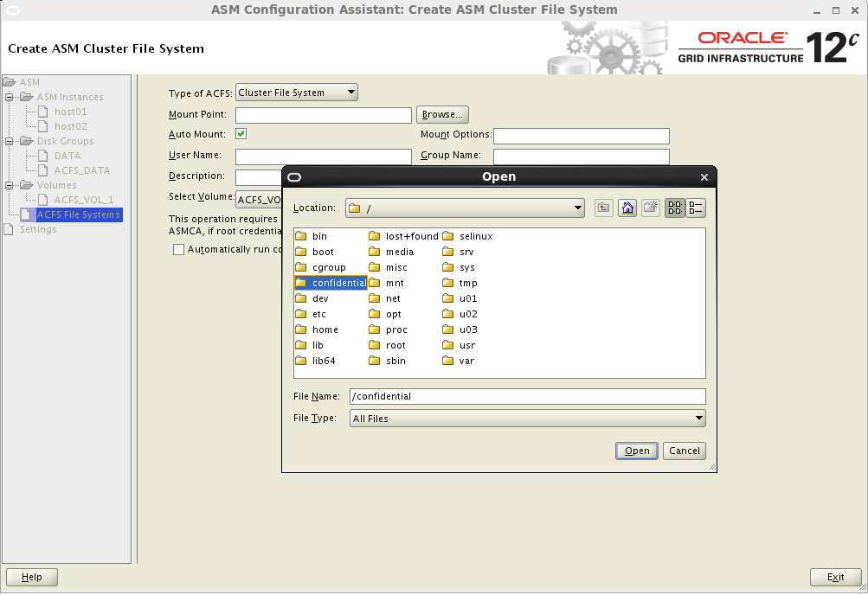Switch to details view icon
868x595 pixels.
coord(695,208)
